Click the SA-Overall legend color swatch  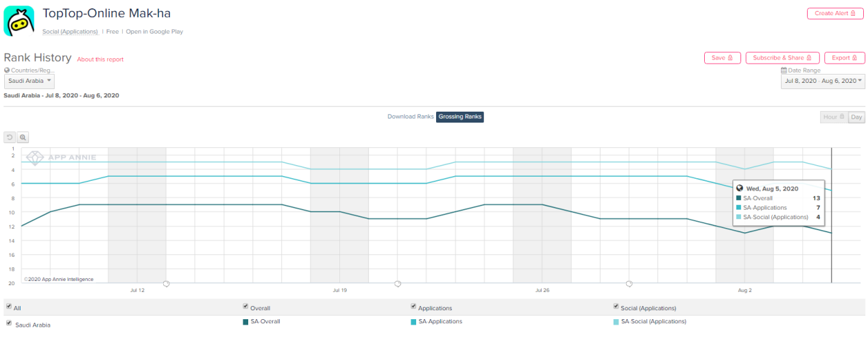245,322
